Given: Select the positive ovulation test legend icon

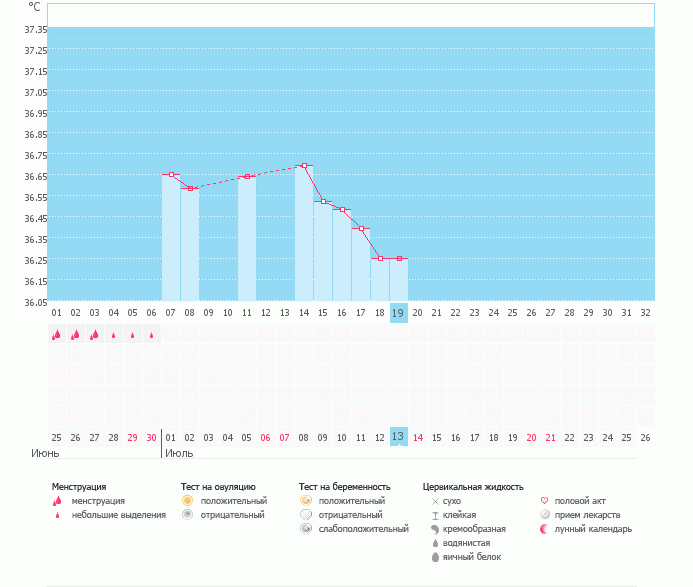Looking at the screenshot, I should (x=187, y=500).
